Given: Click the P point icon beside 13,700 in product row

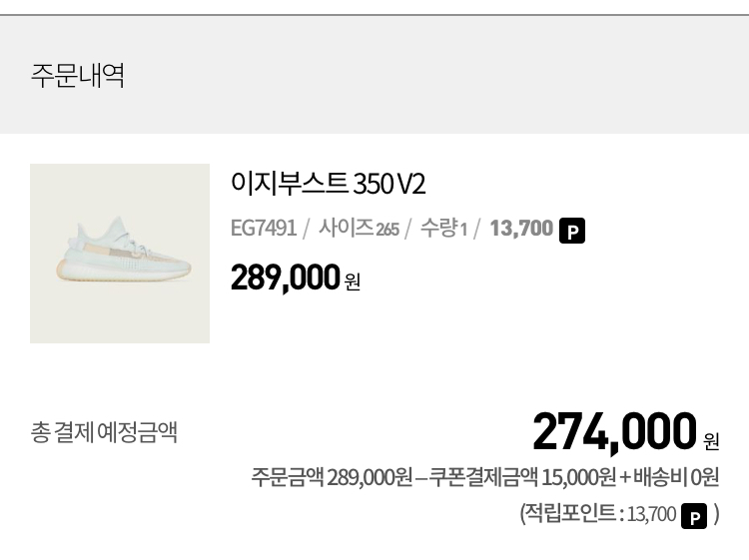Looking at the screenshot, I should click(x=572, y=231).
